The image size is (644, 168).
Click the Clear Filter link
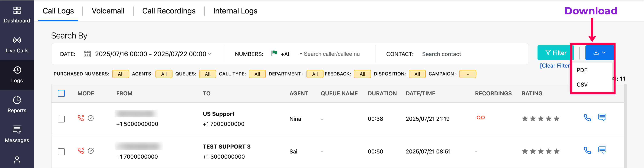pos(555,66)
